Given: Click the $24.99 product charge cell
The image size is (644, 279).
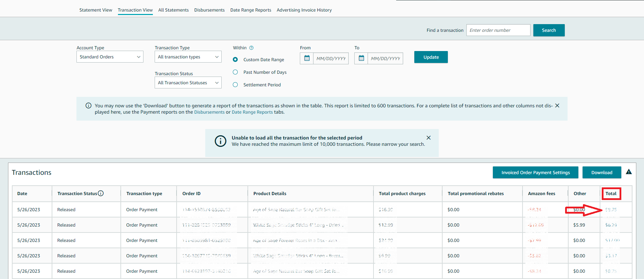Looking at the screenshot, I should tap(386, 241).
